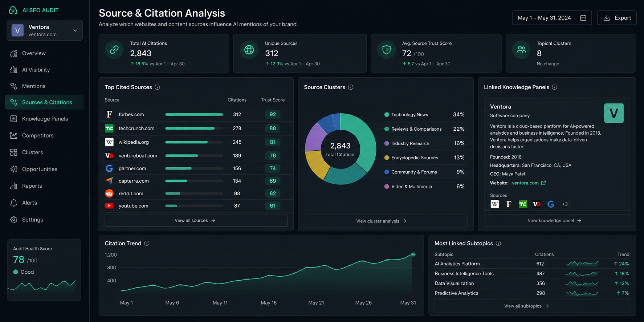
Task: Click the Export button
Action: (x=617, y=18)
